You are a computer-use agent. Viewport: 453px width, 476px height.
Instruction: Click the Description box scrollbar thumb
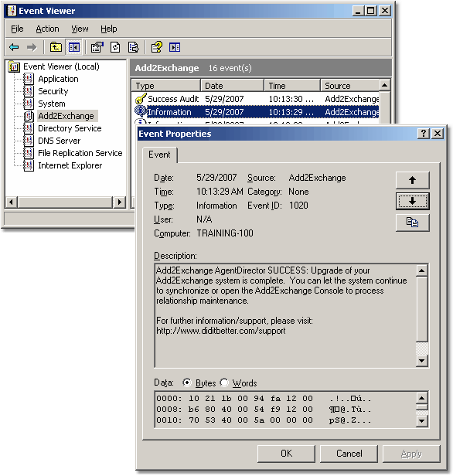pyautogui.click(x=422, y=309)
